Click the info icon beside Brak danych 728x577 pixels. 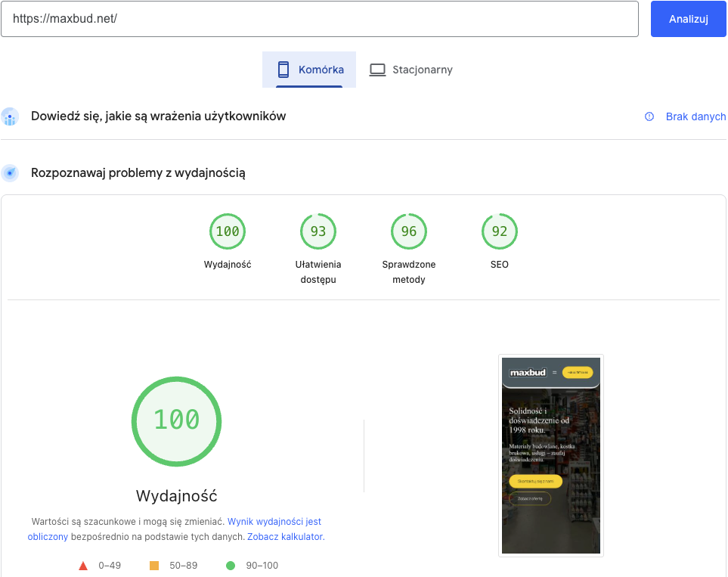[x=649, y=116]
